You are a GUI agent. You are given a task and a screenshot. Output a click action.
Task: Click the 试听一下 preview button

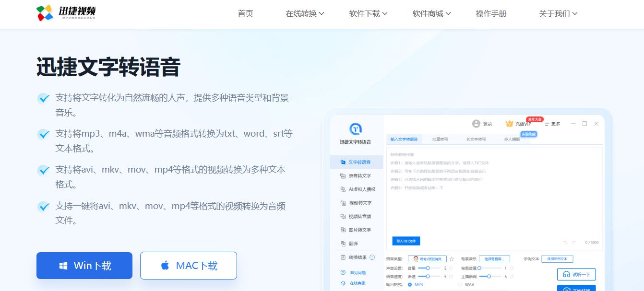(x=576, y=274)
